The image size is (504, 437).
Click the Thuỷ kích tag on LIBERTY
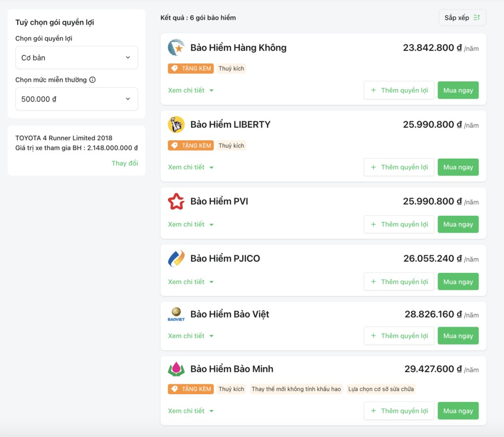coord(231,145)
